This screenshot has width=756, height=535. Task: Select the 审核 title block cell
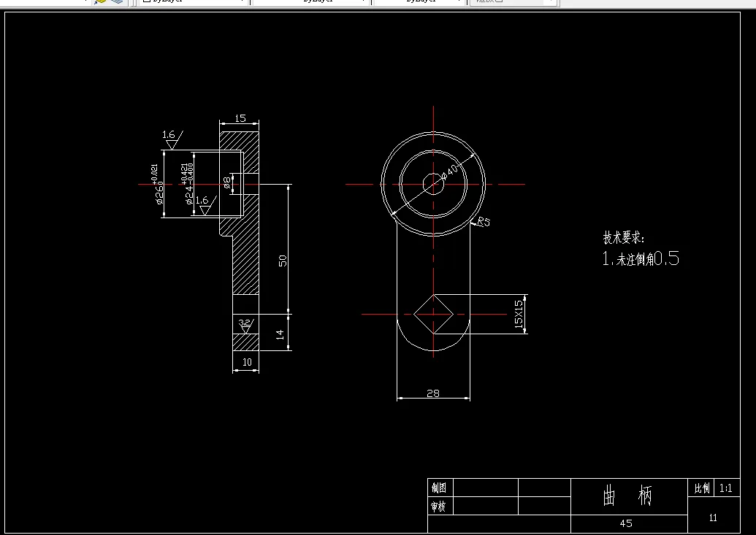click(440, 506)
